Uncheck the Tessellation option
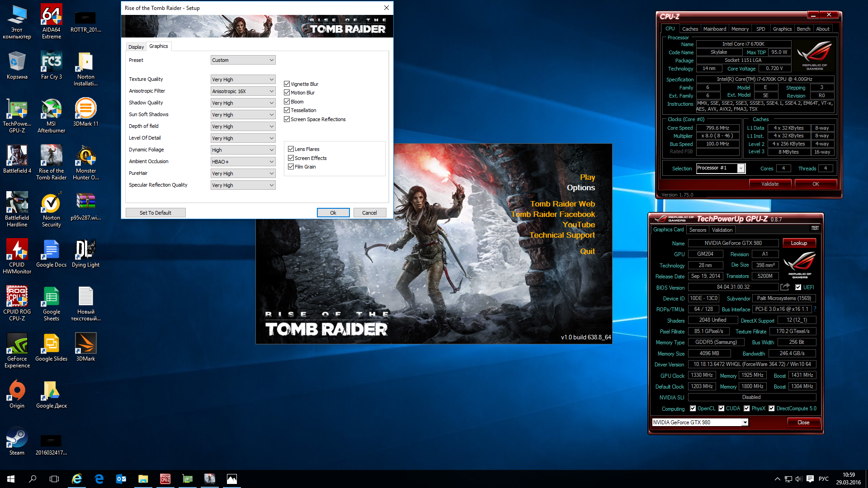Viewport: 868px width, 488px height. pos(287,110)
